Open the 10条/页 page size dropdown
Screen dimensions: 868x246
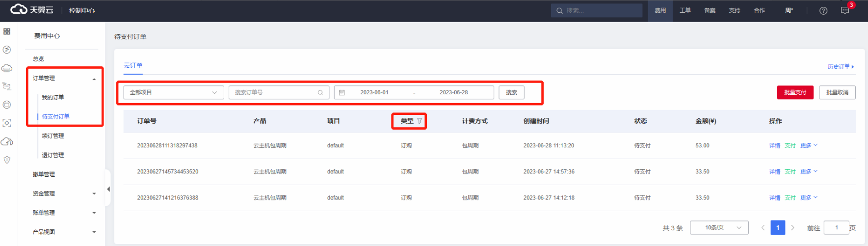pyautogui.click(x=719, y=227)
